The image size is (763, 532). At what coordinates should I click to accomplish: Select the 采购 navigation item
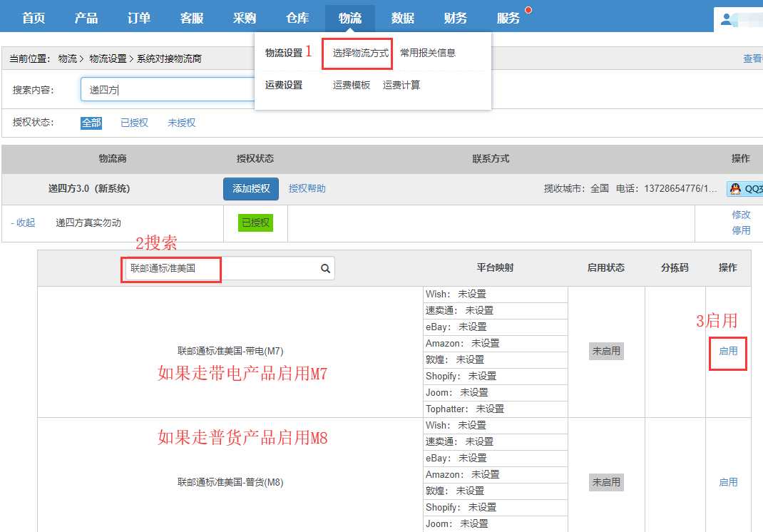pyautogui.click(x=245, y=18)
